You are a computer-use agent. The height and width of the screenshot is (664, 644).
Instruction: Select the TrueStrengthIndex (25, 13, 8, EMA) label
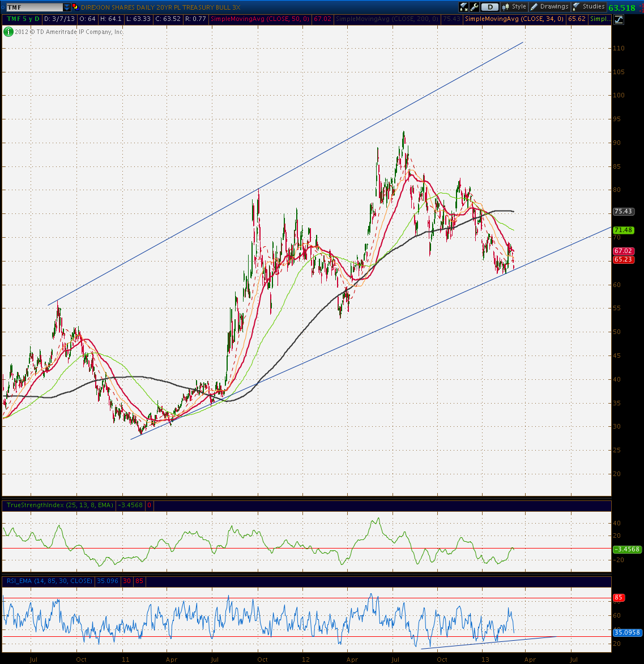point(59,505)
